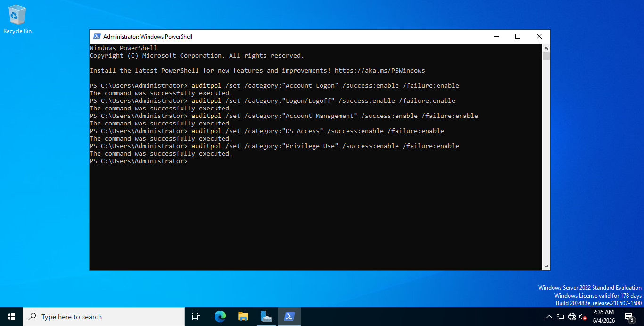
Task: Click the Type here to search box
Action: point(104,317)
